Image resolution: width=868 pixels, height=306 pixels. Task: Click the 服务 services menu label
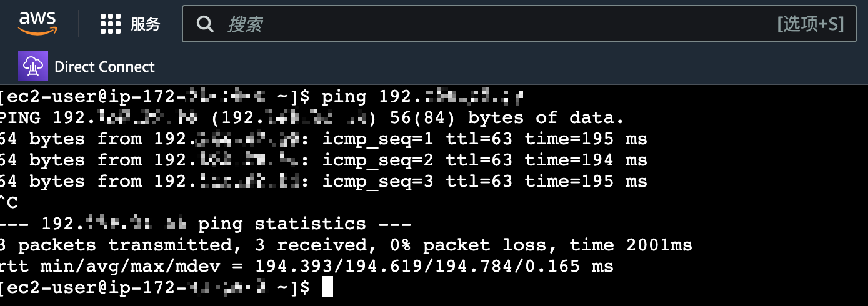pyautogui.click(x=146, y=24)
